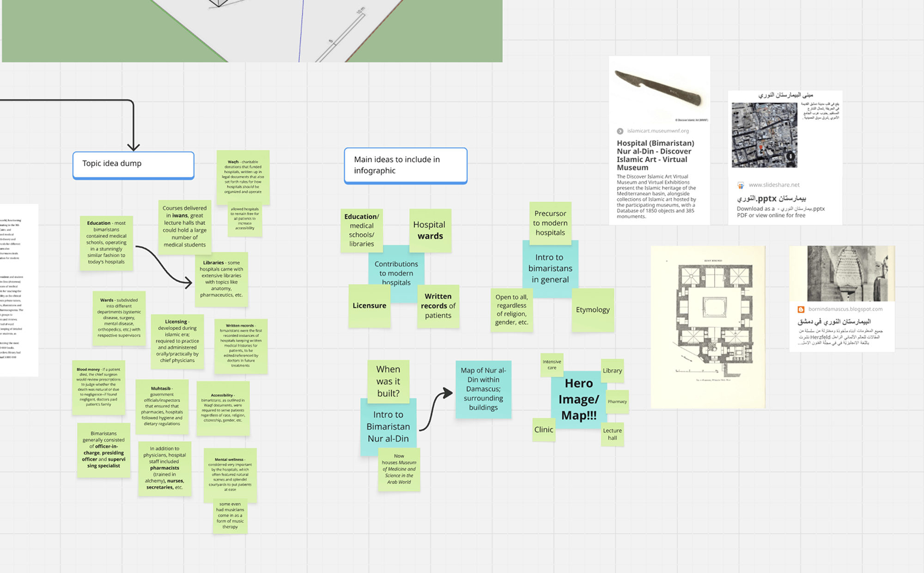Select the Etymology sticky note
924x573 pixels.
(x=593, y=310)
